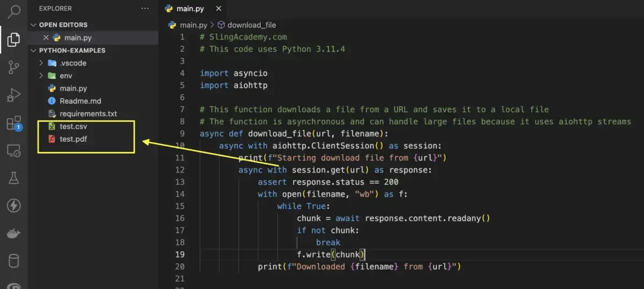This screenshot has width=644, height=289.
Task: Click the Thunder Client lightning icon
Action: coord(14,206)
